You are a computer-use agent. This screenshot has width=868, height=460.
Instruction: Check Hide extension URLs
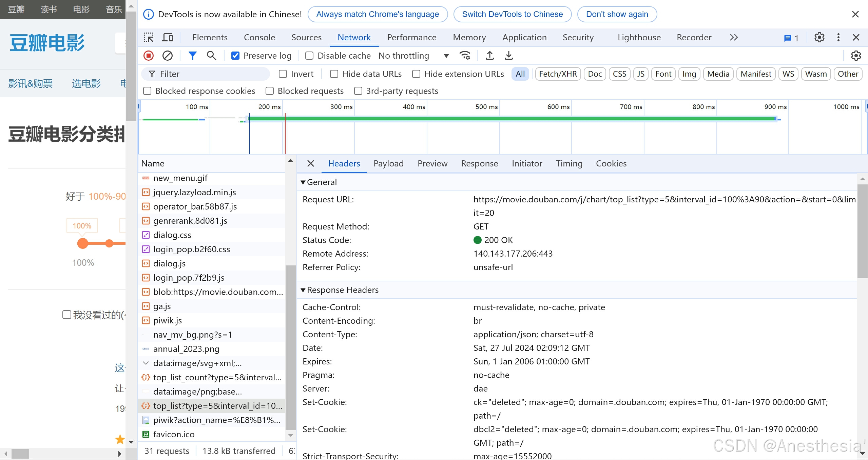(x=416, y=74)
